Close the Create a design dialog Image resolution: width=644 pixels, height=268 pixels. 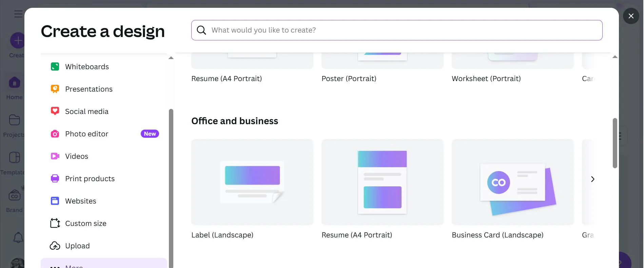click(x=631, y=16)
